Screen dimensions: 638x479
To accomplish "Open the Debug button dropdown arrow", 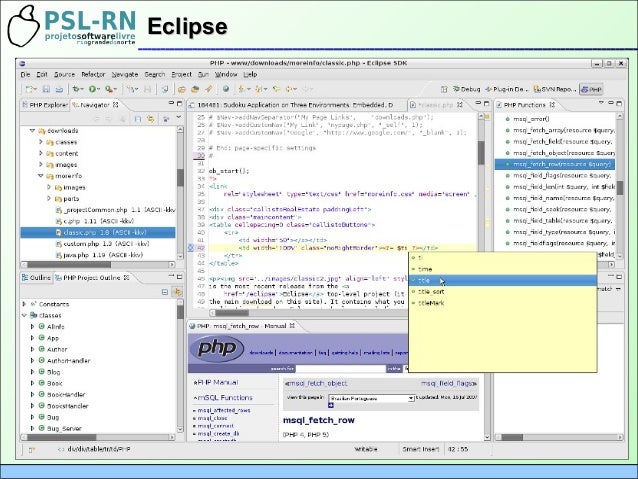I will pyautogui.click(x=82, y=89).
